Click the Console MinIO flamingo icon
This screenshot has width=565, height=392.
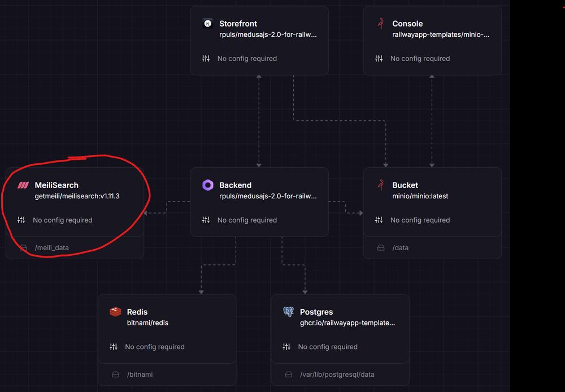point(380,24)
